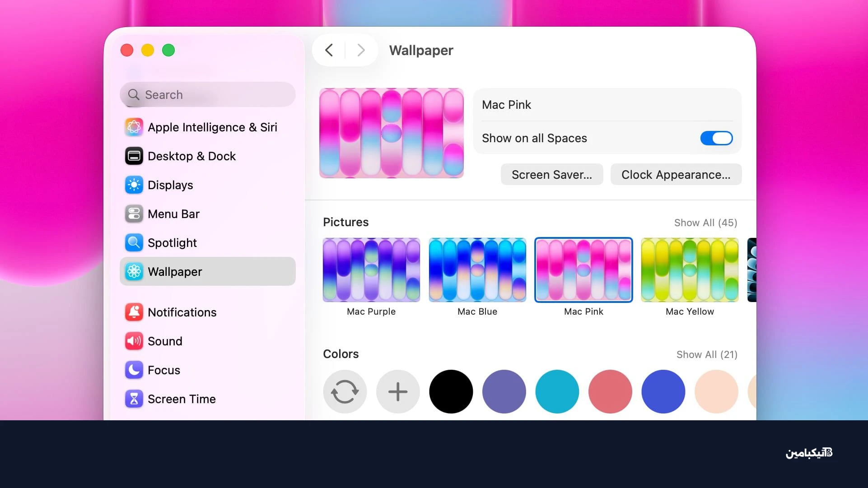Screen dimensions: 868x488
Task: Expand Colors with Show All (21)
Action: [x=707, y=354]
